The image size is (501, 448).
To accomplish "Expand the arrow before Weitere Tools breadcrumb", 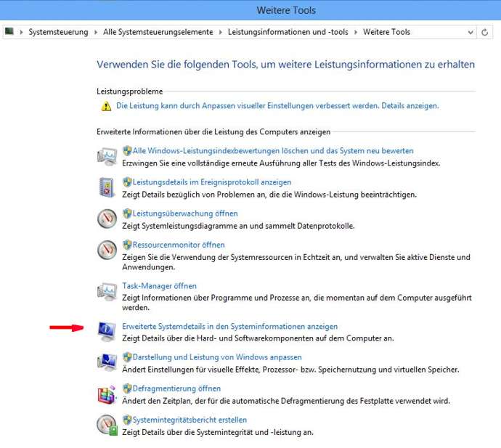I will tap(356, 32).
